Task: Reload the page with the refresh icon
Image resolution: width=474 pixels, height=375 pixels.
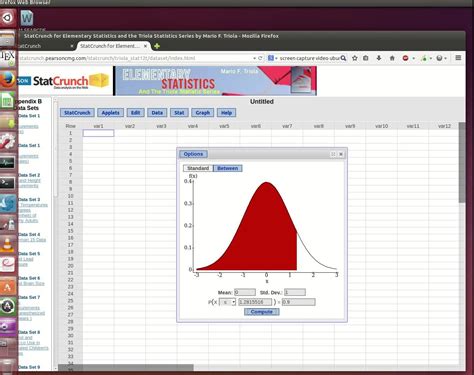Action: (x=260, y=58)
